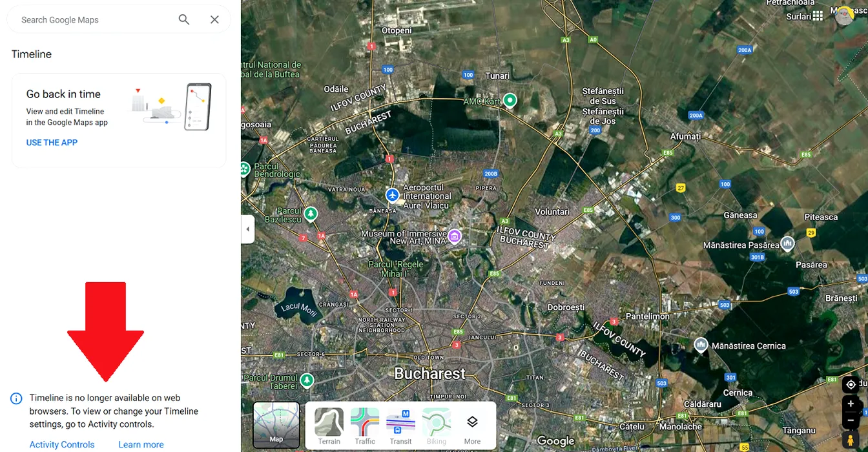Follow the Learn more link
Screen dimensions: 868x452
(141, 445)
